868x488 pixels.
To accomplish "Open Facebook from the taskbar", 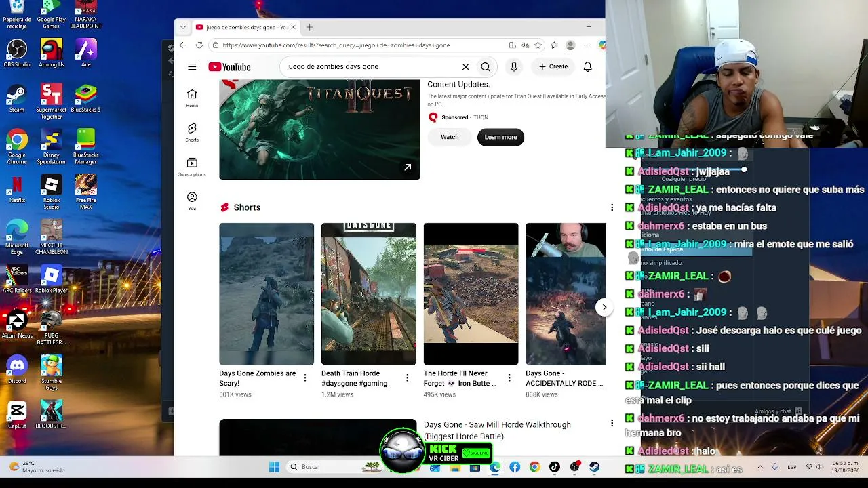I will pyautogui.click(x=515, y=467).
